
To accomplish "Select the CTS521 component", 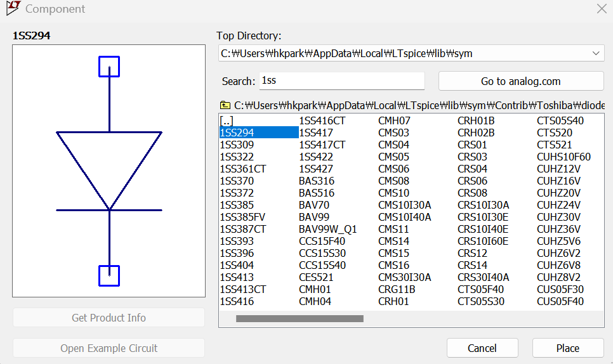I will pos(555,145).
